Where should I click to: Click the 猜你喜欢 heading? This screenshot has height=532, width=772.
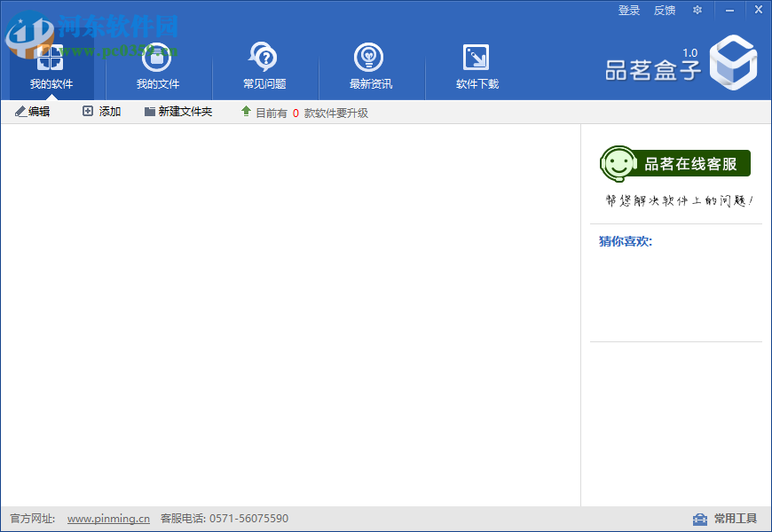pos(626,240)
